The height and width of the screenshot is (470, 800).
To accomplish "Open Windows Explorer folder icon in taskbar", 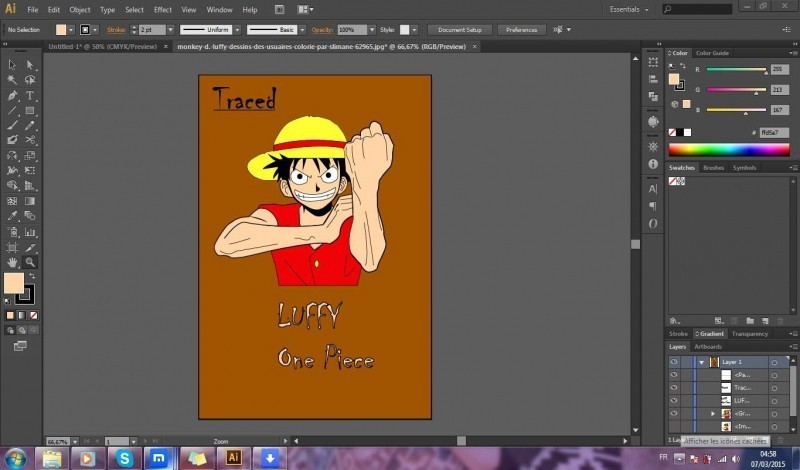I will [52, 458].
